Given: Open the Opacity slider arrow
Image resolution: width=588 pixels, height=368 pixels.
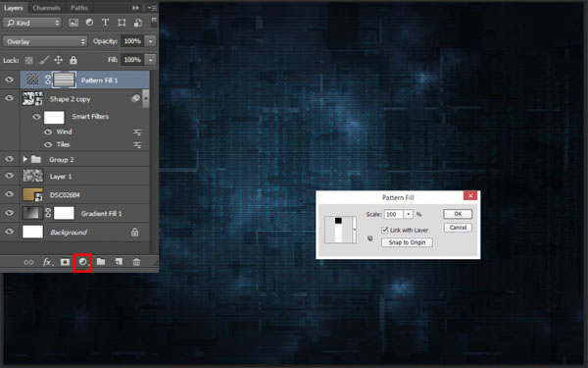Looking at the screenshot, I should click(150, 41).
